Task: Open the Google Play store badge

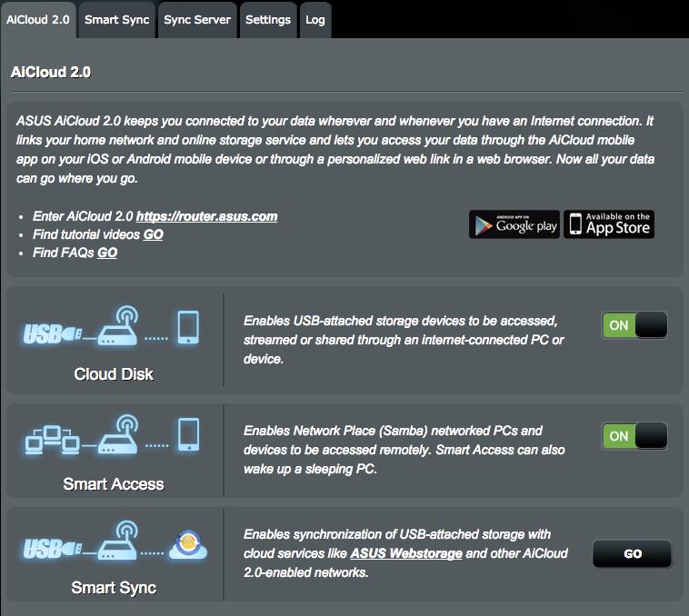Action: tap(514, 224)
